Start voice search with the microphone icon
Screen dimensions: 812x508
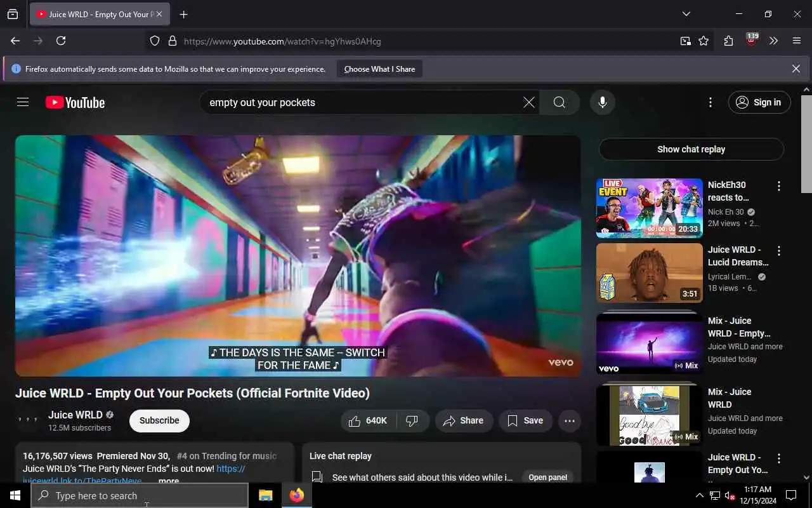coord(602,102)
